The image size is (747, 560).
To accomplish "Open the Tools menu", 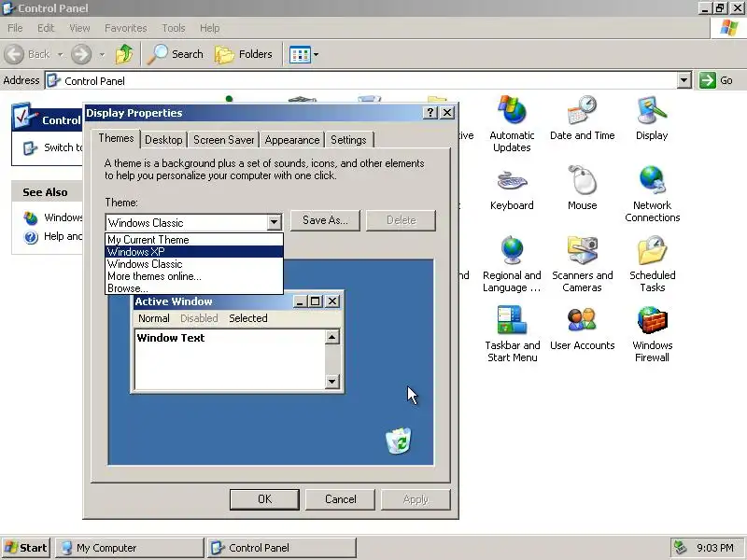I will (x=174, y=28).
